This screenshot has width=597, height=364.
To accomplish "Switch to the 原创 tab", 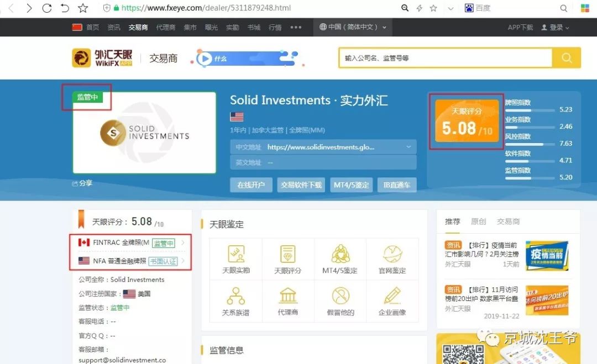I will [x=478, y=221].
